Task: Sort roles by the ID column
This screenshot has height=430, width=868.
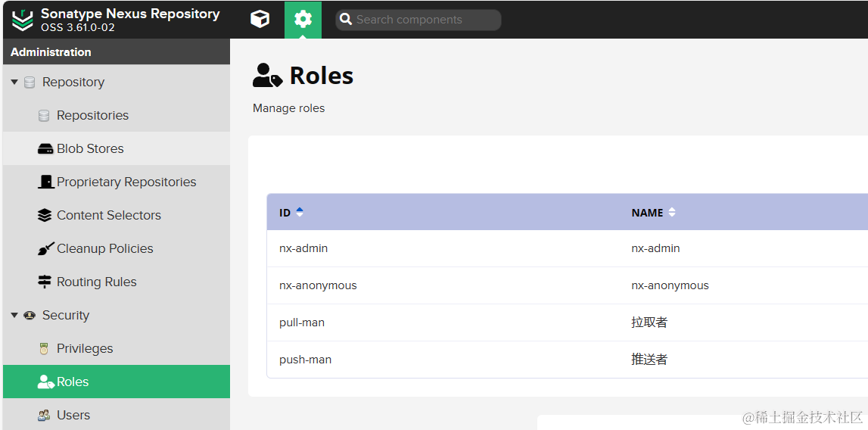Action: pos(292,212)
